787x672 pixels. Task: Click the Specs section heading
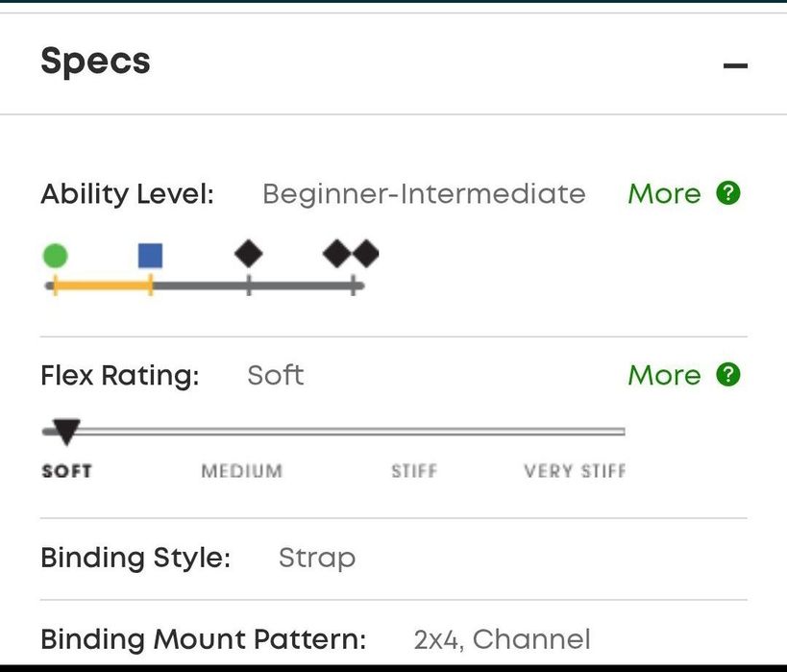click(x=95, y=62)
